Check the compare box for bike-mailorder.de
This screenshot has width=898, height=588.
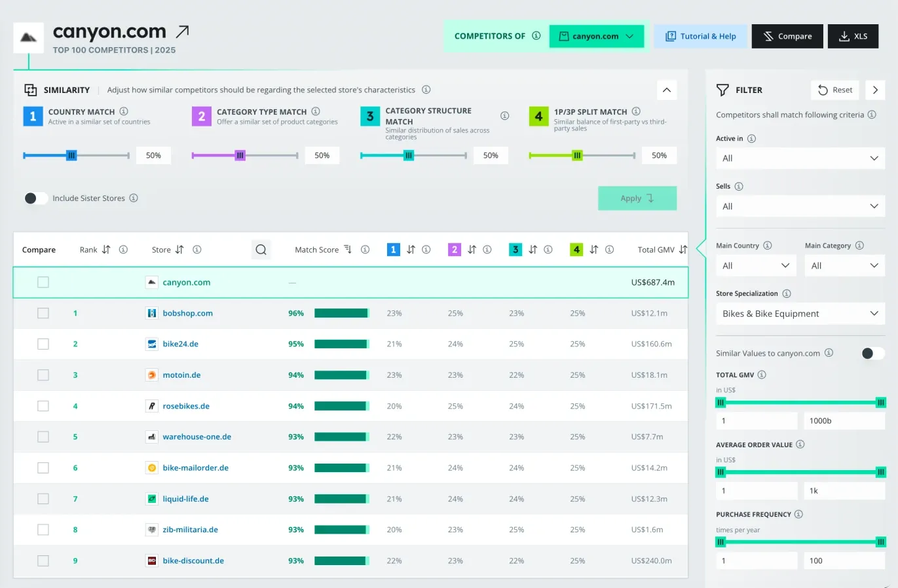[x=43, y=468]
